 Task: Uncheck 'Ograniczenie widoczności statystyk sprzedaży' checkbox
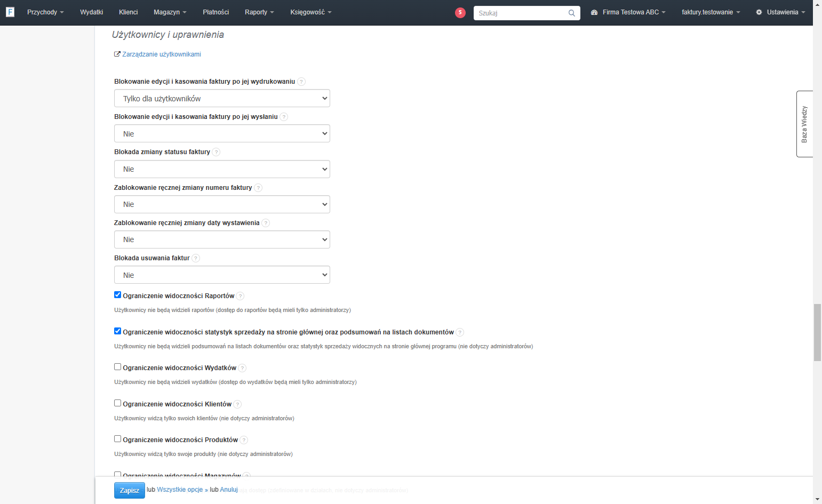118,331
